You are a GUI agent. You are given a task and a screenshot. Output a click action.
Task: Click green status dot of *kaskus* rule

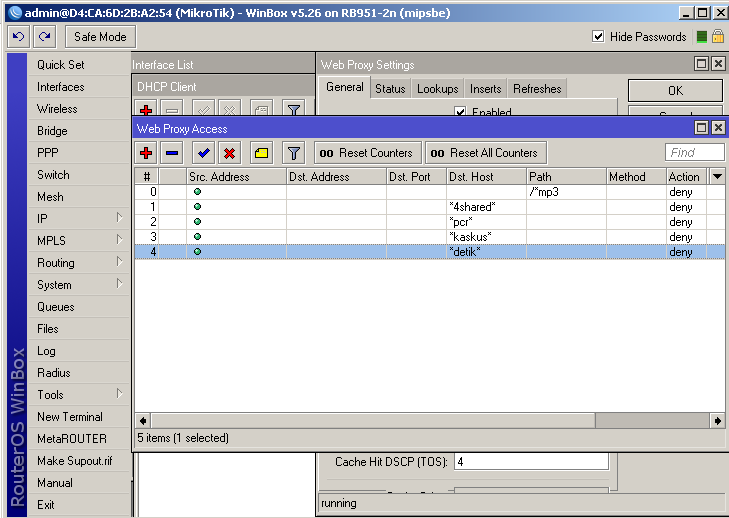pos(198,236)
